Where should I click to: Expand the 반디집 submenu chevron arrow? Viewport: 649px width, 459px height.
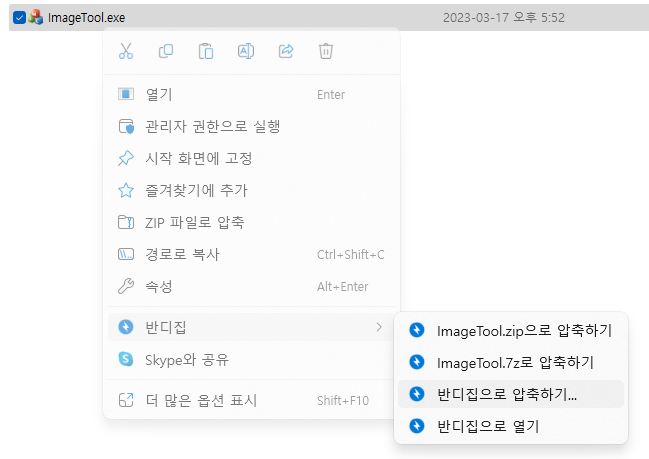coord(379,327)
